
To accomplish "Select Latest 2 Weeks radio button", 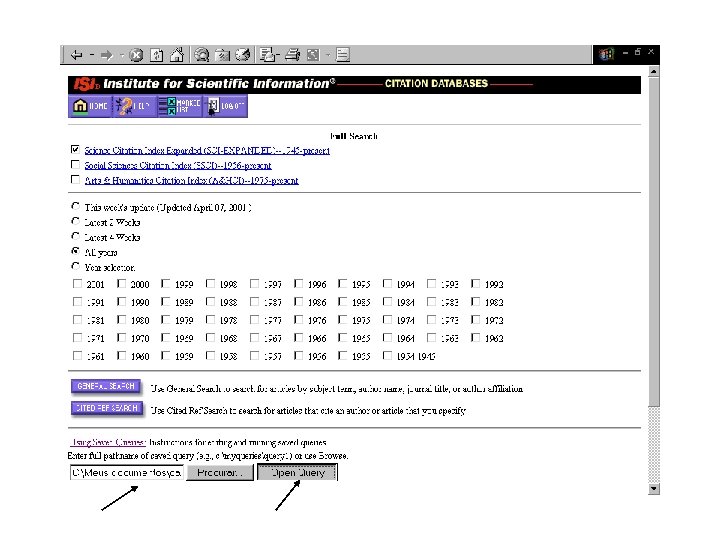I will click(75, 221).
